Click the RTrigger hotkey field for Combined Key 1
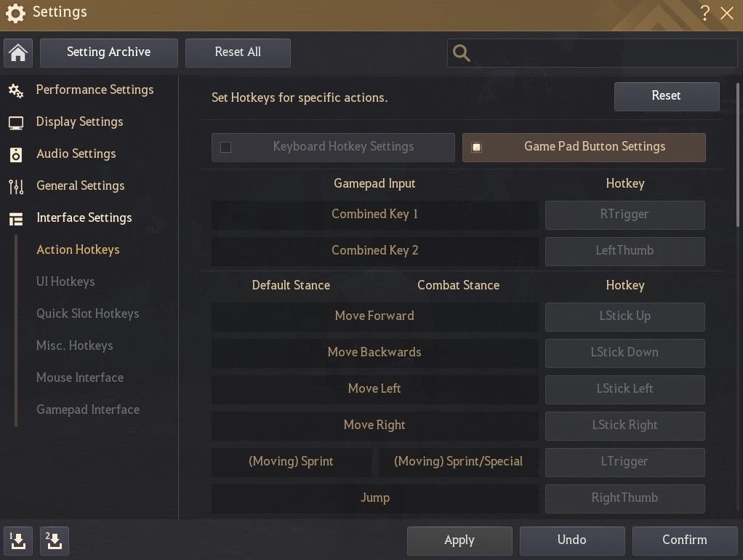This screenshot has height=560, width=743. tap(624, 215)
